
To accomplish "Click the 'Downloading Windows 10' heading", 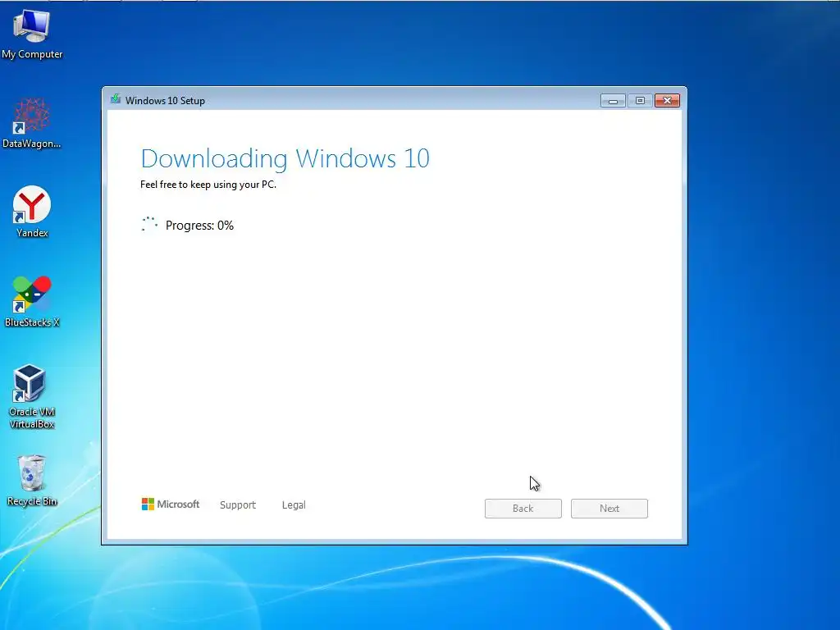I will click(285, 158).
